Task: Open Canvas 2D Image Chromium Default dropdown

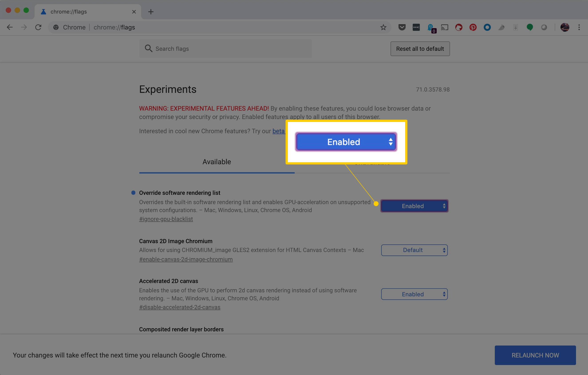Action: 414,250
